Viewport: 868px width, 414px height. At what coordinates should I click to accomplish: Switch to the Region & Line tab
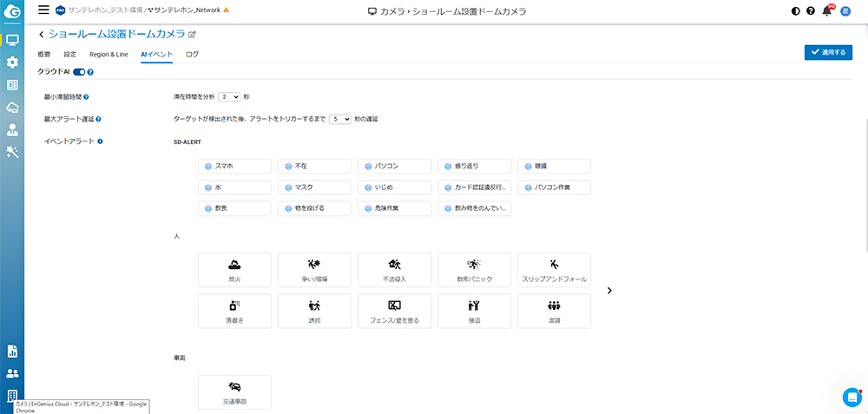pos(108,54)
